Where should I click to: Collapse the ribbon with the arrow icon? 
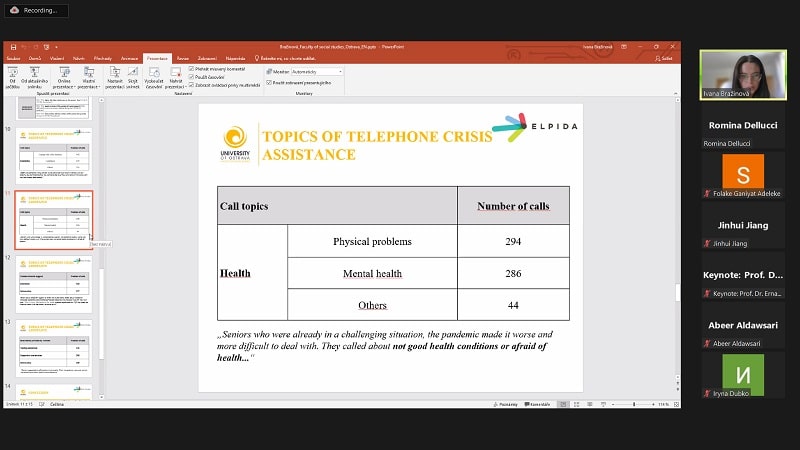tap(675, 98)
